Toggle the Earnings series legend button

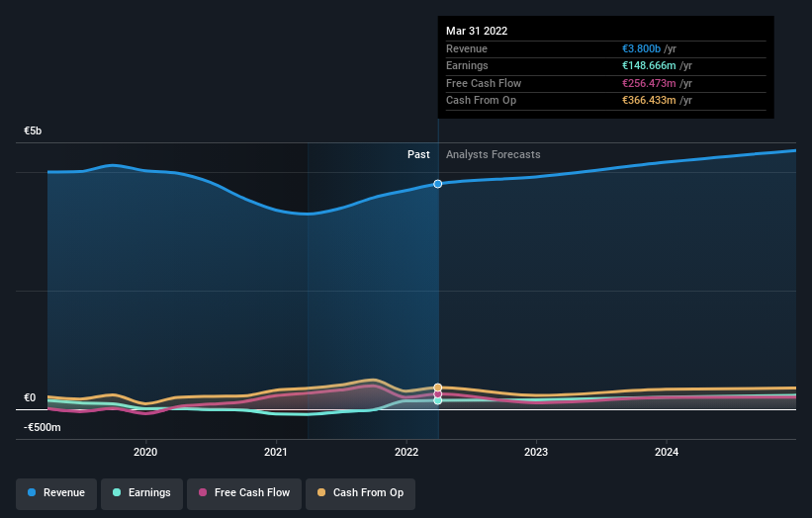pos(141,493)
